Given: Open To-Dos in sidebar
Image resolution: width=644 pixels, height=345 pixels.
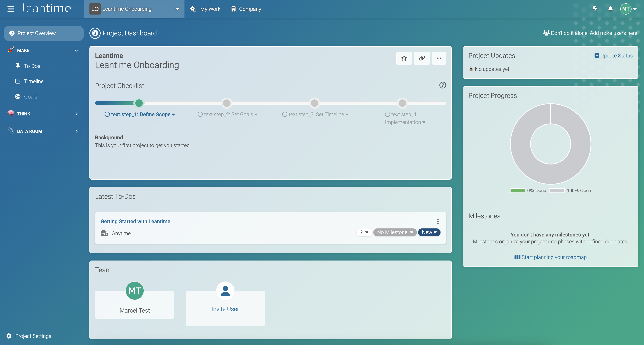Looking at the screenshot, I should click(32, 66).
